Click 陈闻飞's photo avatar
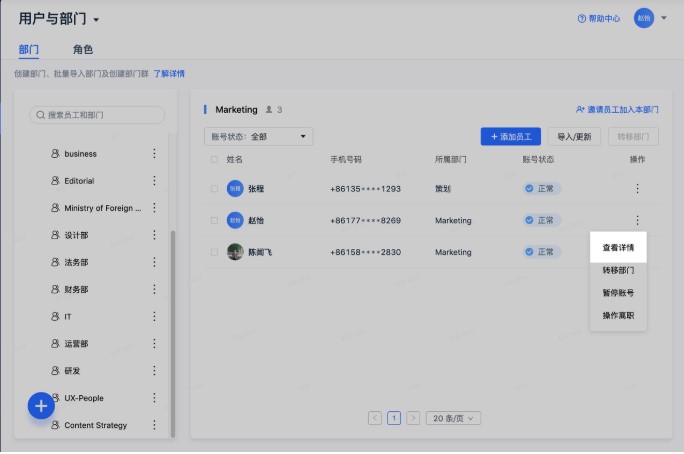The height and width of the screenshot is (454, 684). (235, 252)
